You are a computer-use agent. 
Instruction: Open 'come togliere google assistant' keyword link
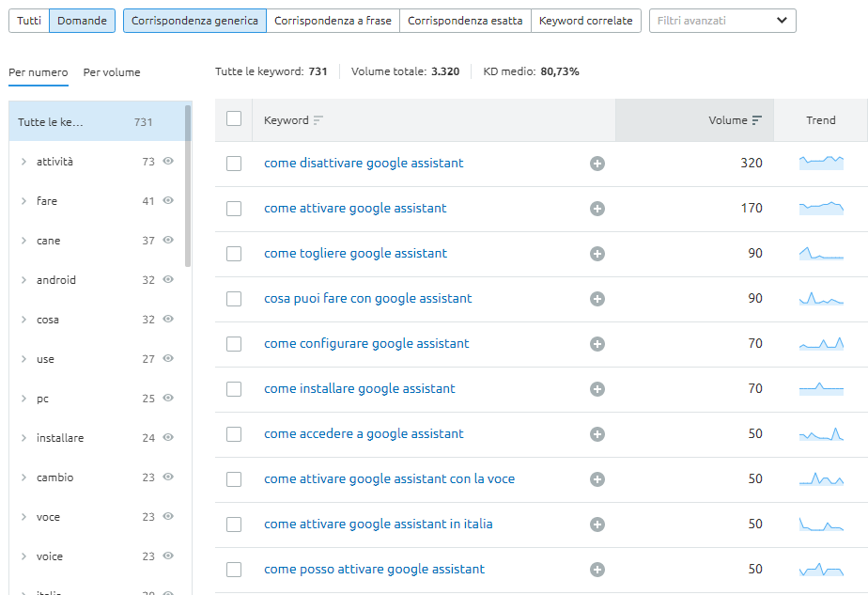point(355,253)
